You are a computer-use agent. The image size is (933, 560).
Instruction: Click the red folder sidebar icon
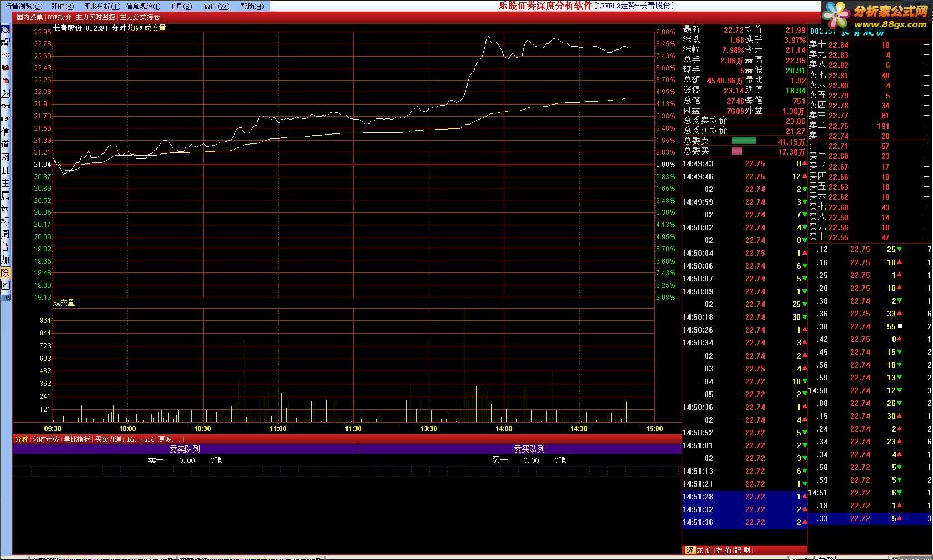click(6, 80)
